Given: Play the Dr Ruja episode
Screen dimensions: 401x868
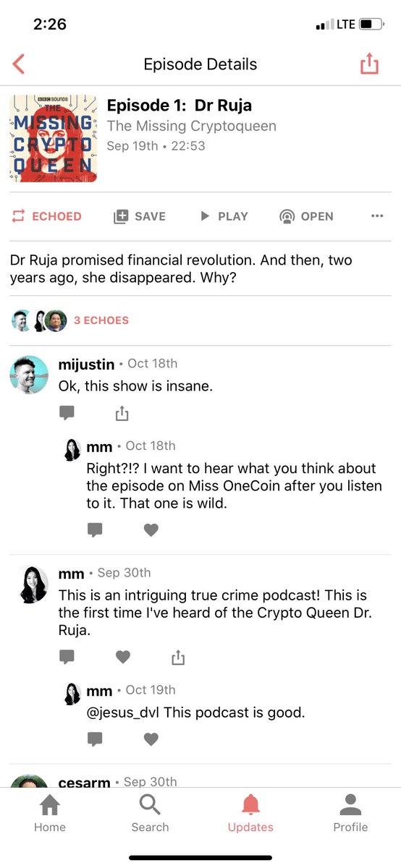Looking at the screenshot, I should [x=224, y=216].
